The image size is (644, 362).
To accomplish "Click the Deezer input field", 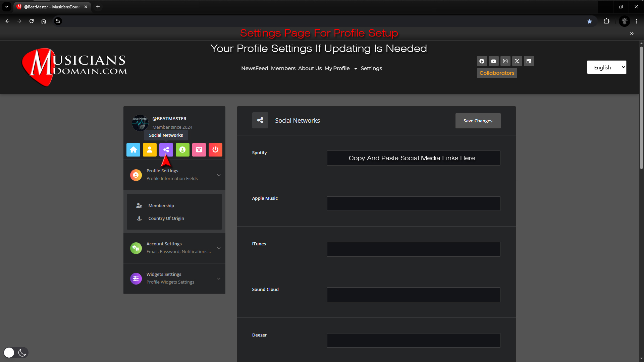I will pos(413,340).
